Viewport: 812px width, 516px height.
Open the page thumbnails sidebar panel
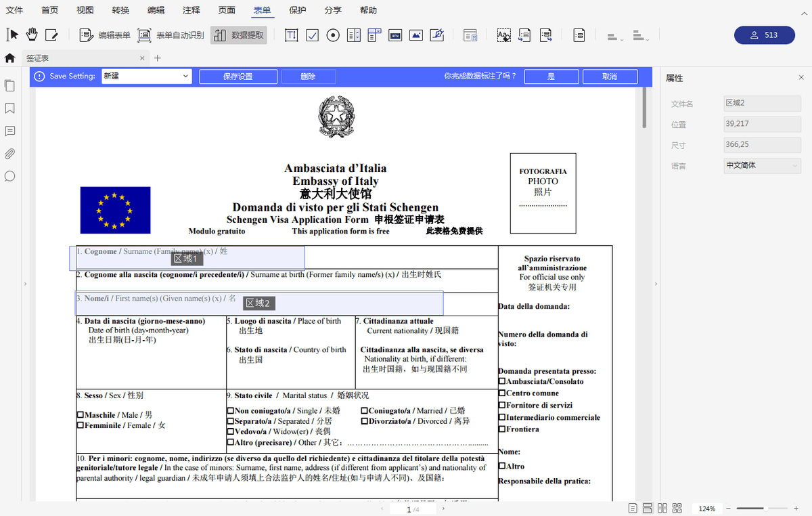[x=9, y=86]
